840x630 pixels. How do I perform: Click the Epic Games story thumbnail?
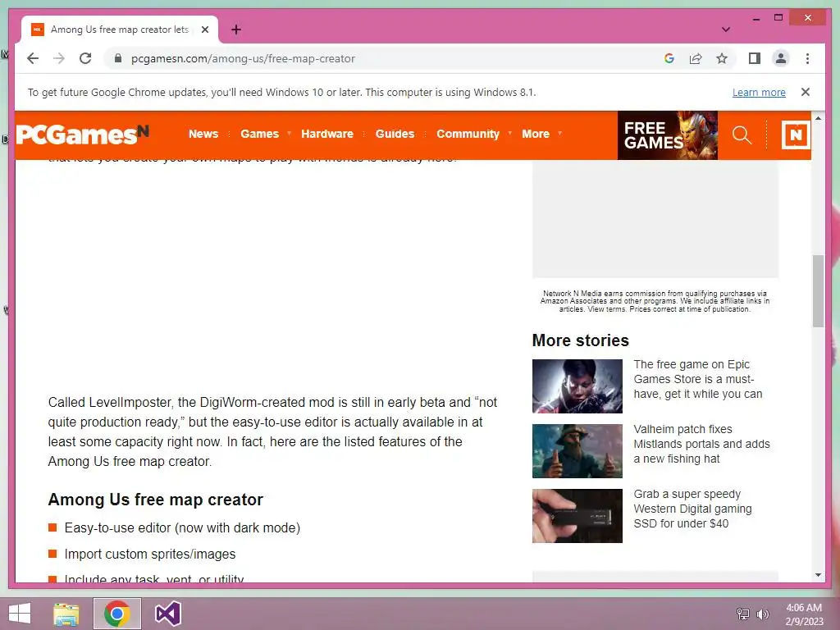coord(577,386)
